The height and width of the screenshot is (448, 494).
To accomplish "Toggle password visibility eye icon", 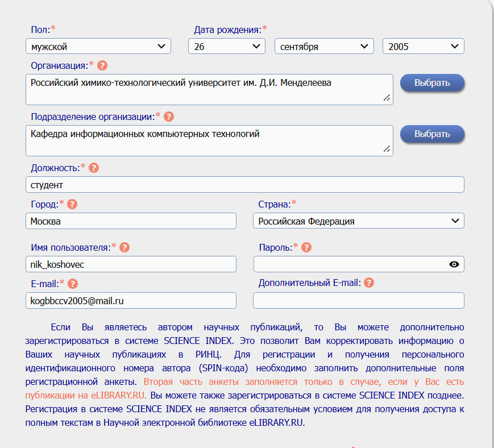I will tap(454, 264).
